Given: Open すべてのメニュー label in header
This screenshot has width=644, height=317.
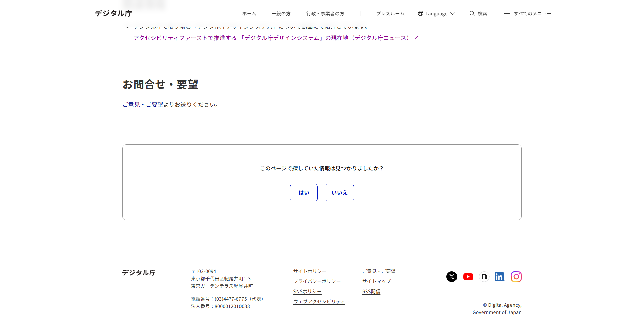Looking at the screenshot, I should (532, 14).
